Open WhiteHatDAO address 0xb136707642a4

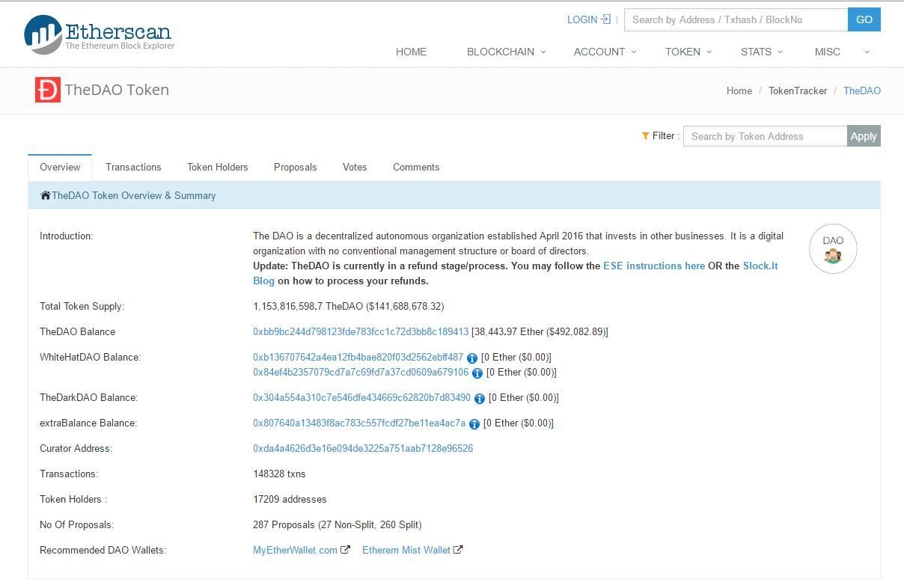(358, 357)
